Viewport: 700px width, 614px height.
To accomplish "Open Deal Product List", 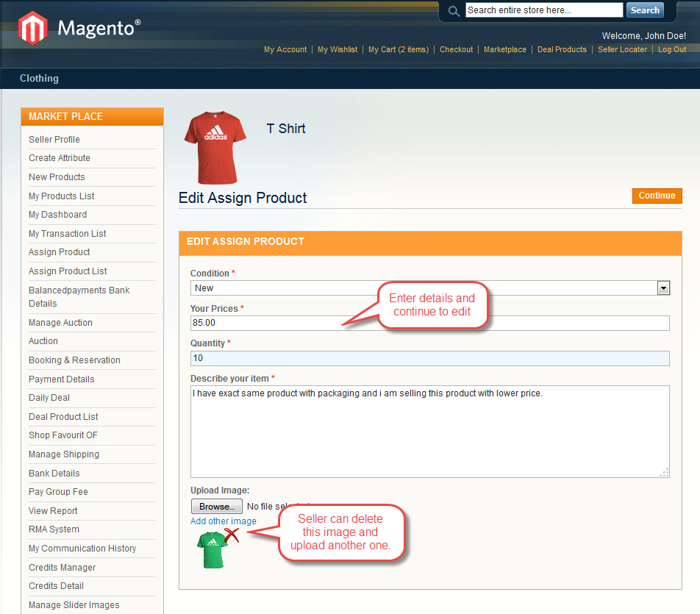I will coord(63,417).
